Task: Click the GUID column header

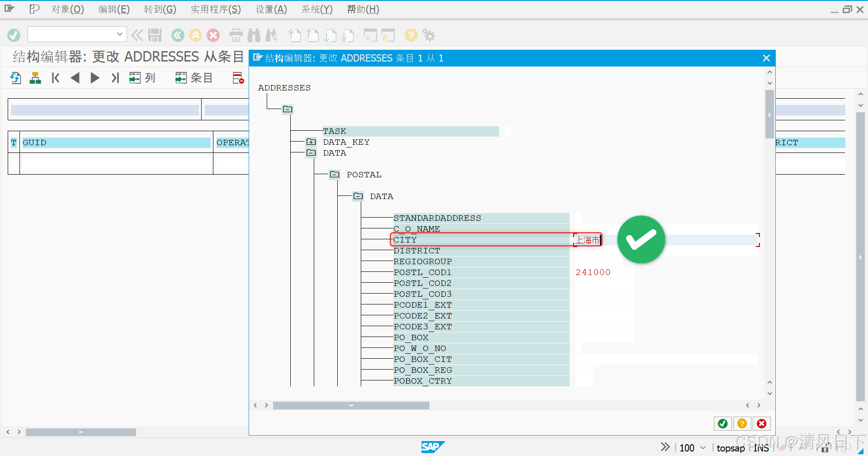Action: click(116, 142)
